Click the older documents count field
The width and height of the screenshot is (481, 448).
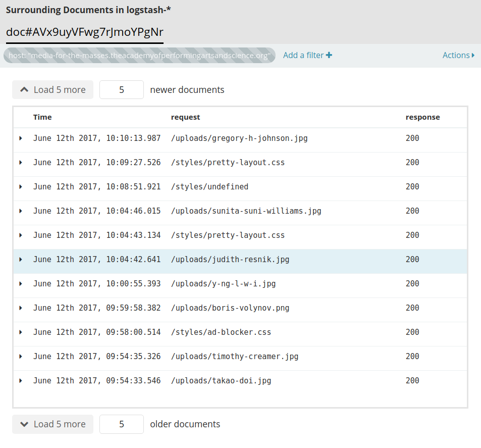point(122,424)
